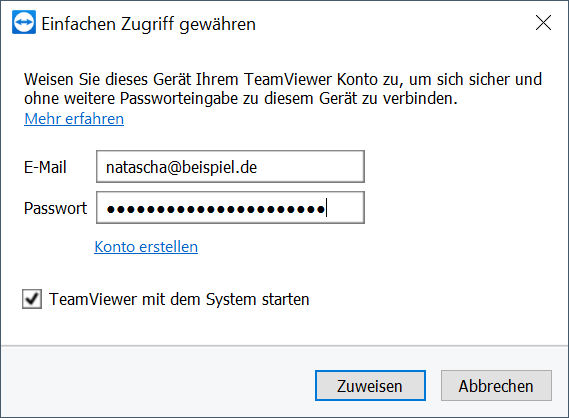The image size is (569, 418).
Task: Click empty title bar area beside the title
Action: 392,24
